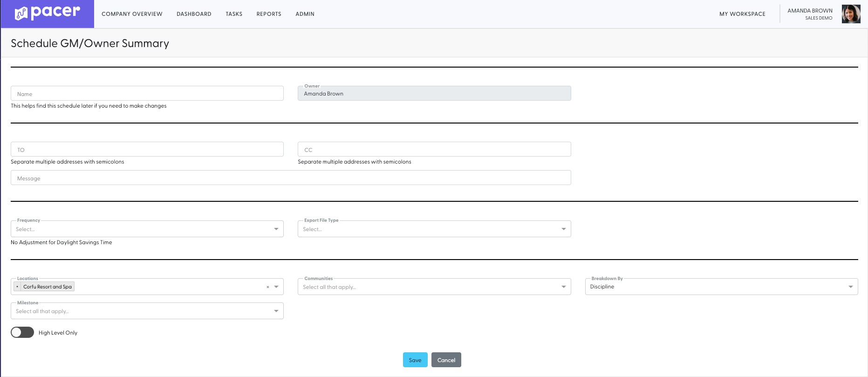The image size is (868, 377).
Task: Expand the Locations dropdown arrow
Action: pyautogui.click(x=276, y=287)
